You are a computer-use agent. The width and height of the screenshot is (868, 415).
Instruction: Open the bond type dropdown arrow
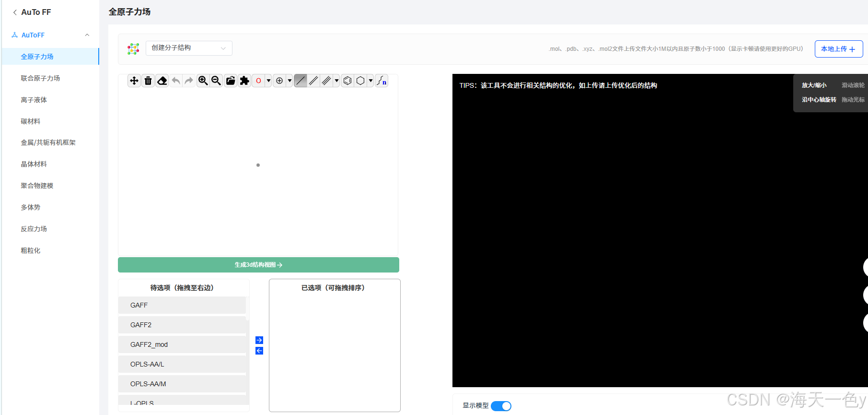coord(336,81)
